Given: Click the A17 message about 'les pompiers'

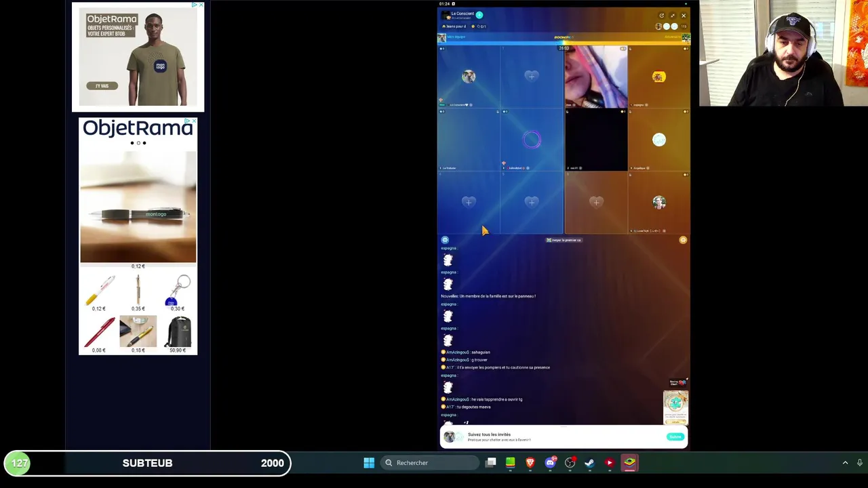Looking at the screenshot, I should click(496, 367).
